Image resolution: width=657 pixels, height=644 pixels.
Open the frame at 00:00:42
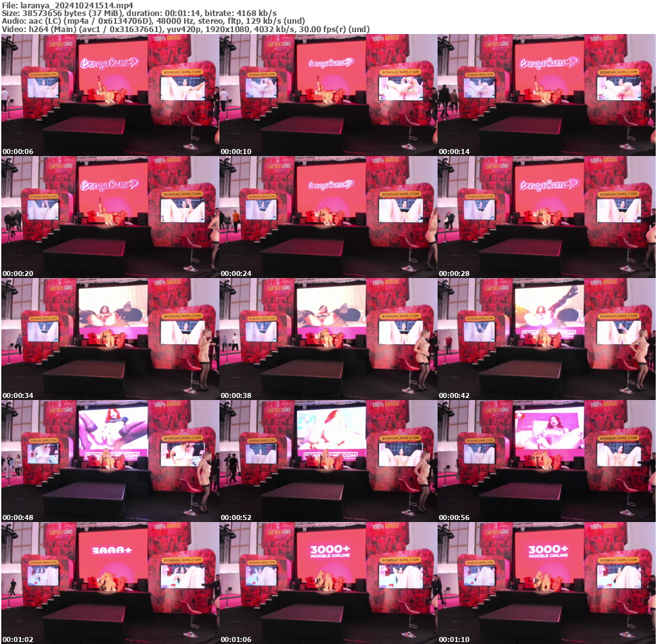pos(547,338)
